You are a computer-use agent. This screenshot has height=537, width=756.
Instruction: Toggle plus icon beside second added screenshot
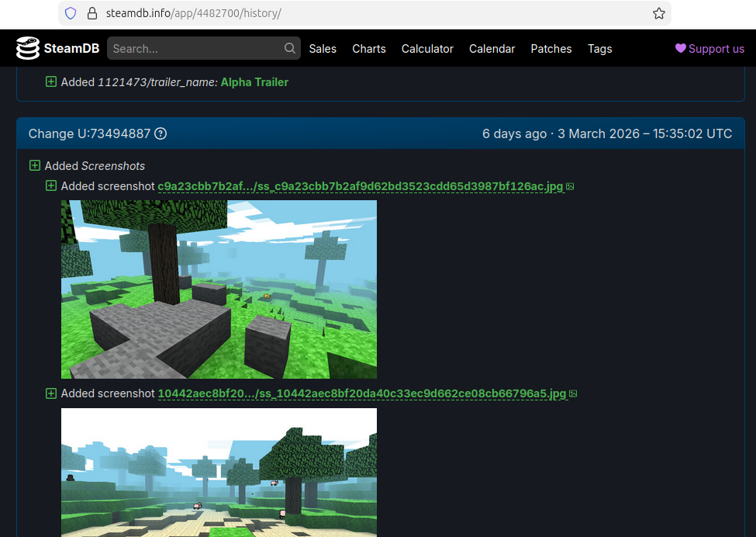51,393
